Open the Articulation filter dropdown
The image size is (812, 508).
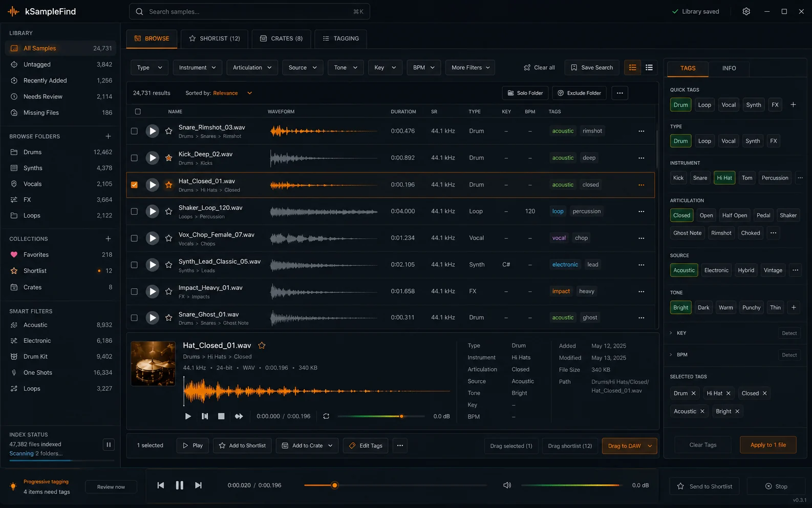252,68
